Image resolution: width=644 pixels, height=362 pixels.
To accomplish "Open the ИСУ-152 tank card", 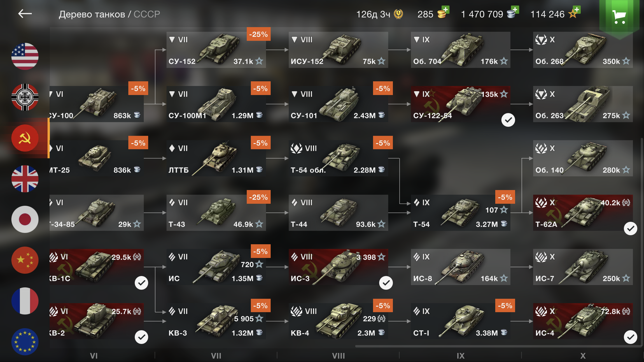I will point(338,50).
